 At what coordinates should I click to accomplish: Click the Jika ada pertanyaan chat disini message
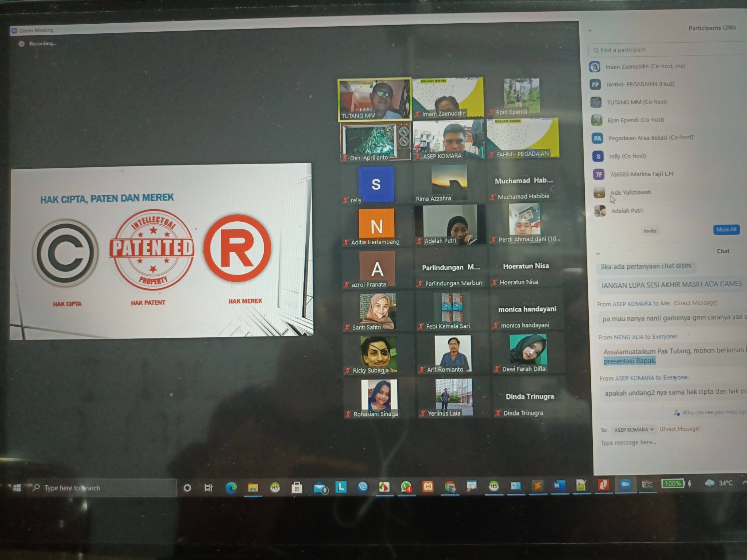[x=646, y=267]
